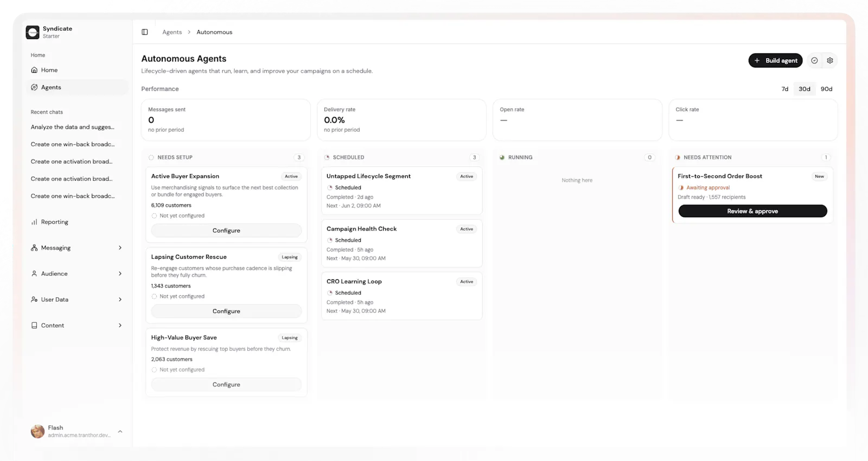This screenshot has height=461, width=868.
Task: Click Not yet configured icon on High-Value Buyer Save
Action: 154,370
